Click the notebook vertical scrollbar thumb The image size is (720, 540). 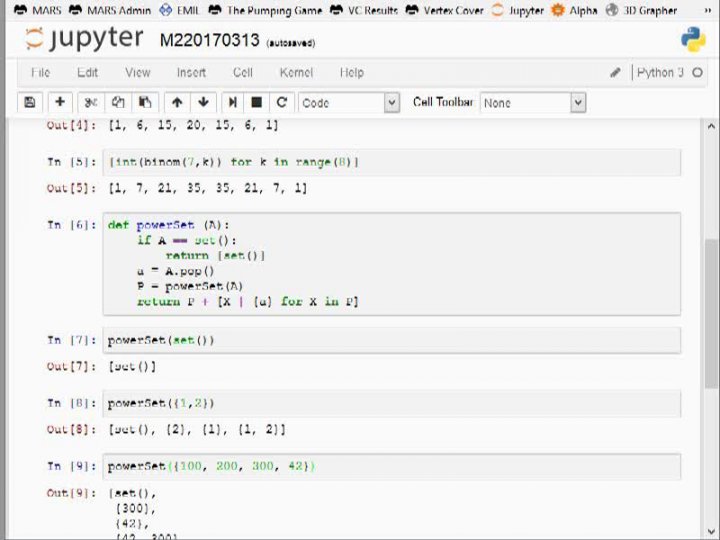pos(711,313)
